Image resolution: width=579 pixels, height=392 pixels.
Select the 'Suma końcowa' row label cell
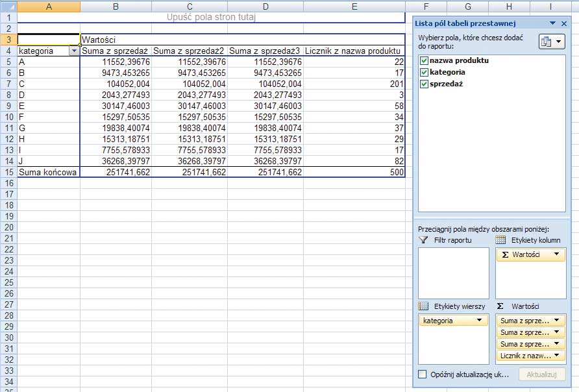coord(49,172)
